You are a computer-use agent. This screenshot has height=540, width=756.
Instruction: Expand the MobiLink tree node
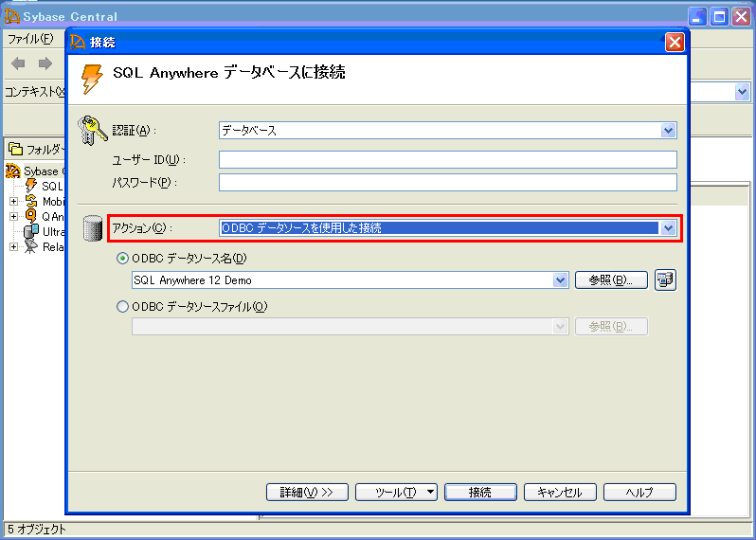point(13,202)
